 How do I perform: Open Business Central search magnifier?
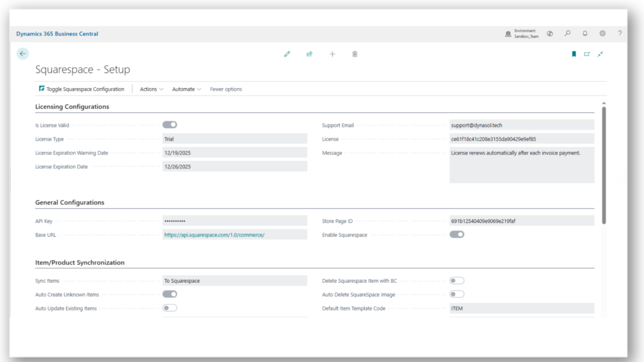point(567,33)
